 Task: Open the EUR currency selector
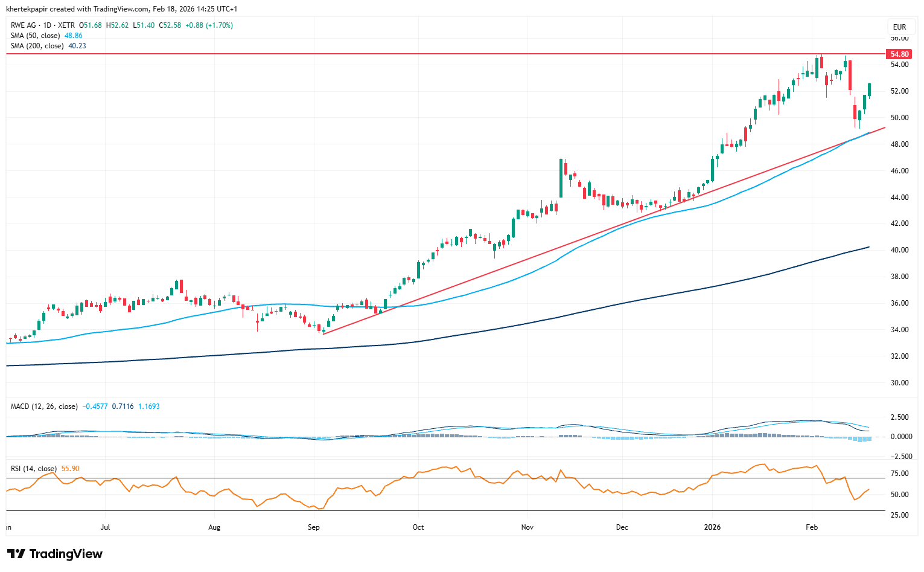[899, 27]
